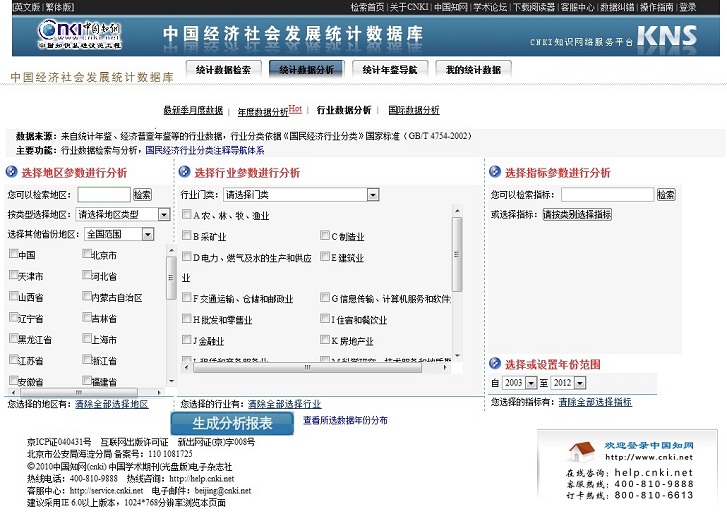Click the red Hot badge next to 年度数据分析
The width and height of the screenshot is (727, 516).
(x=296, y=108)
